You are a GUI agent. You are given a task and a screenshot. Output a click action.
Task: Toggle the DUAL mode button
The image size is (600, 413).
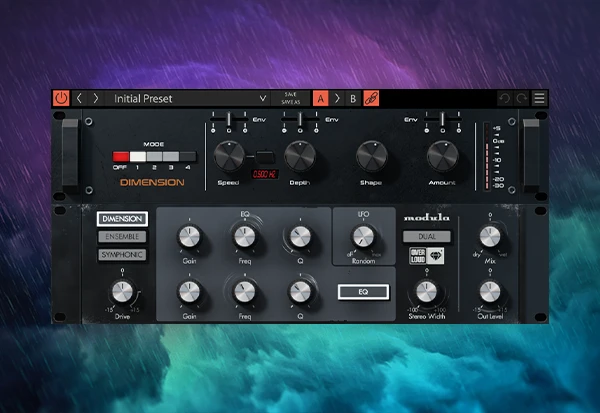coord(427,237)
